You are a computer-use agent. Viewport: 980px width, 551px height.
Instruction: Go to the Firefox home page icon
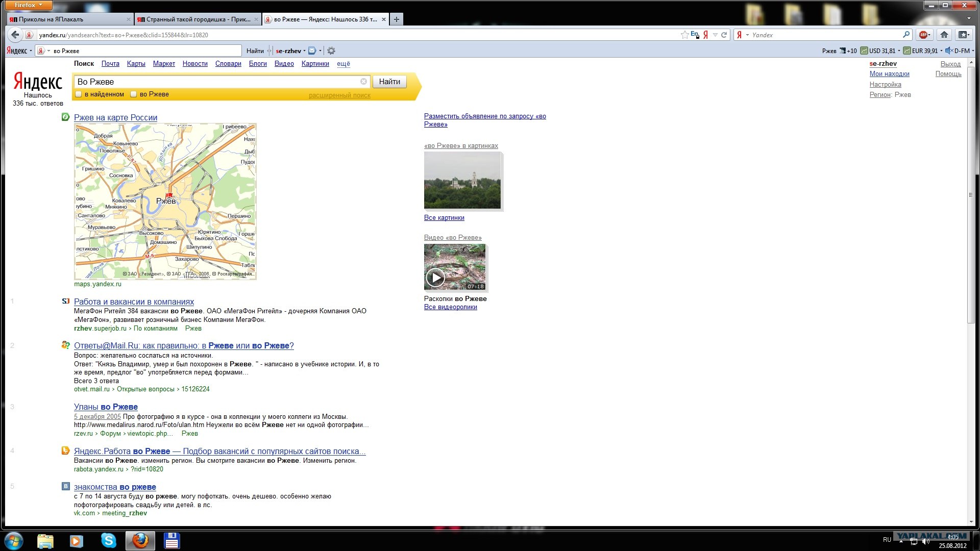click(944, 35)
